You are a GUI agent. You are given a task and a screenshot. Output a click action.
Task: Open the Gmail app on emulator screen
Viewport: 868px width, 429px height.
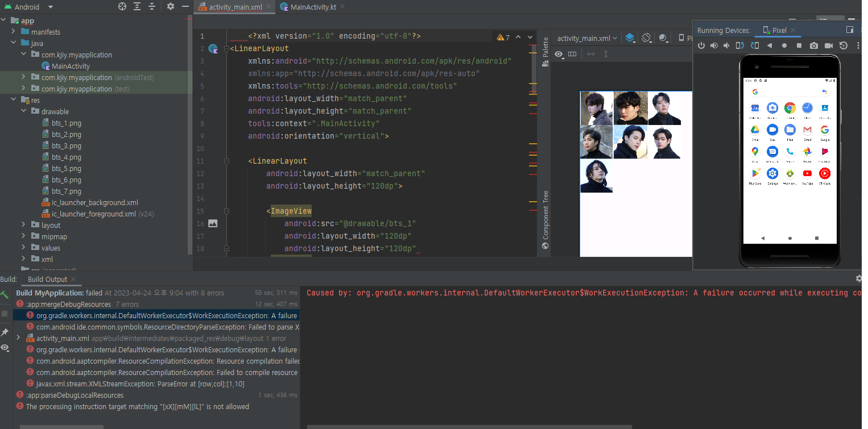807,130
